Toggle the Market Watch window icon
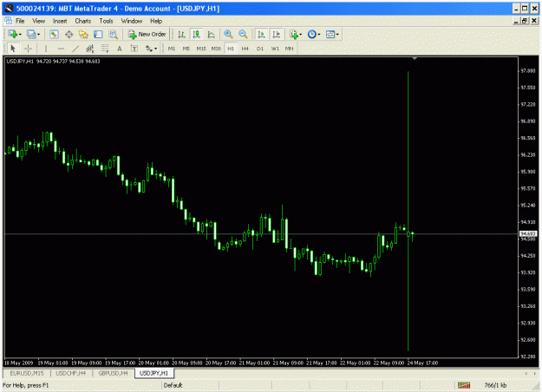Screen dimensions: 542x392 (x=54, y=34)
